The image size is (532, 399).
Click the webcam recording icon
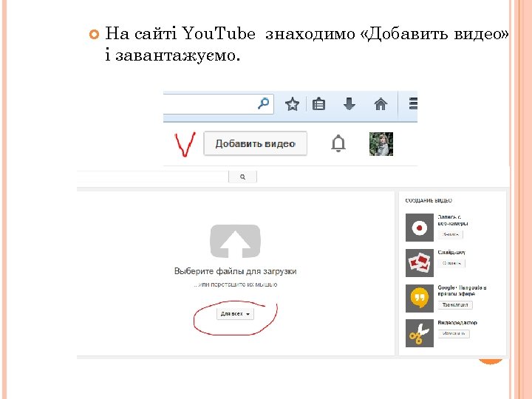420,228
